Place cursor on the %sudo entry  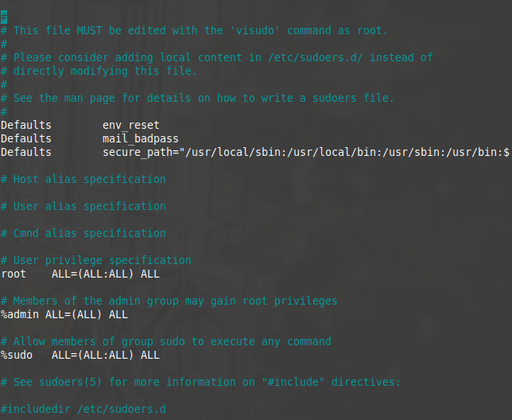17,355
